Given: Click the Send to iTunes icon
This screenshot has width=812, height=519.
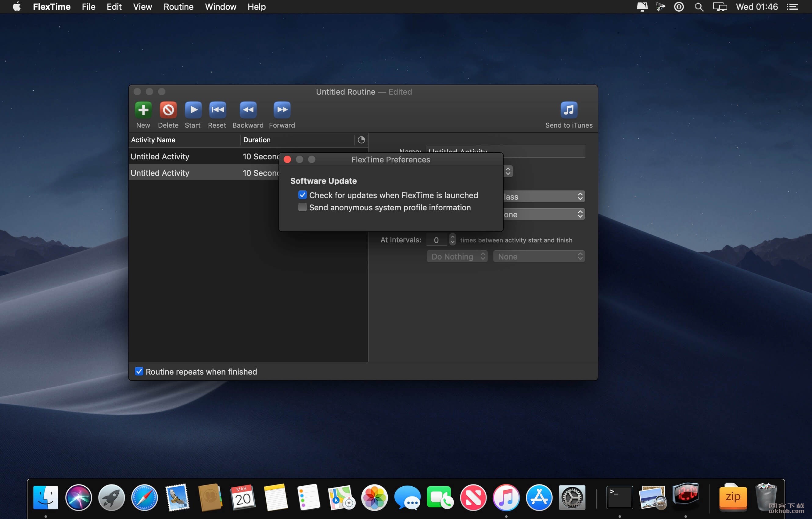Looking at the screenshot, I should pyautogui.click(x=569, y=110).
